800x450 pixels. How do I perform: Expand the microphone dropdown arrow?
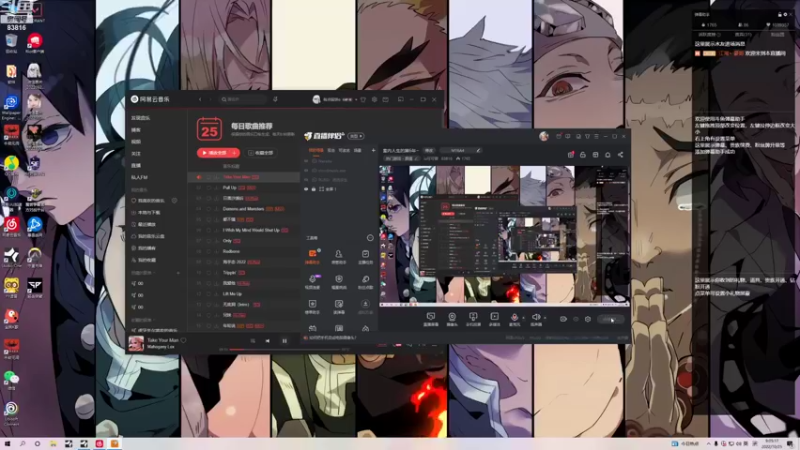[523, 318]
